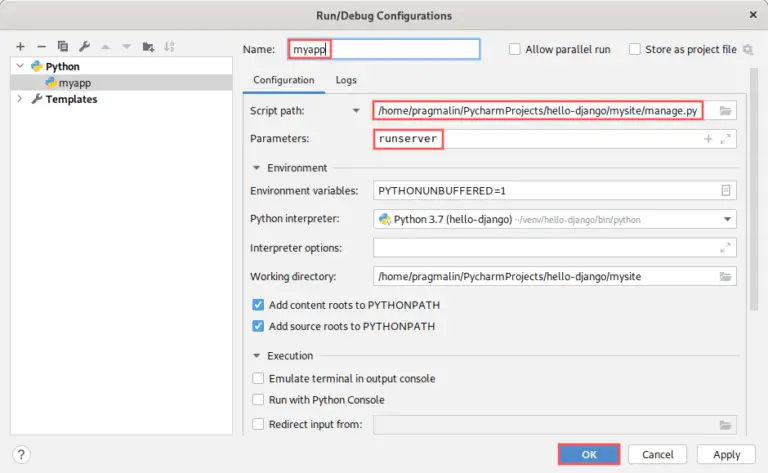Check the Redirect input from option
This screenshot has width=768, height=473.
click(x=258, y=424)
